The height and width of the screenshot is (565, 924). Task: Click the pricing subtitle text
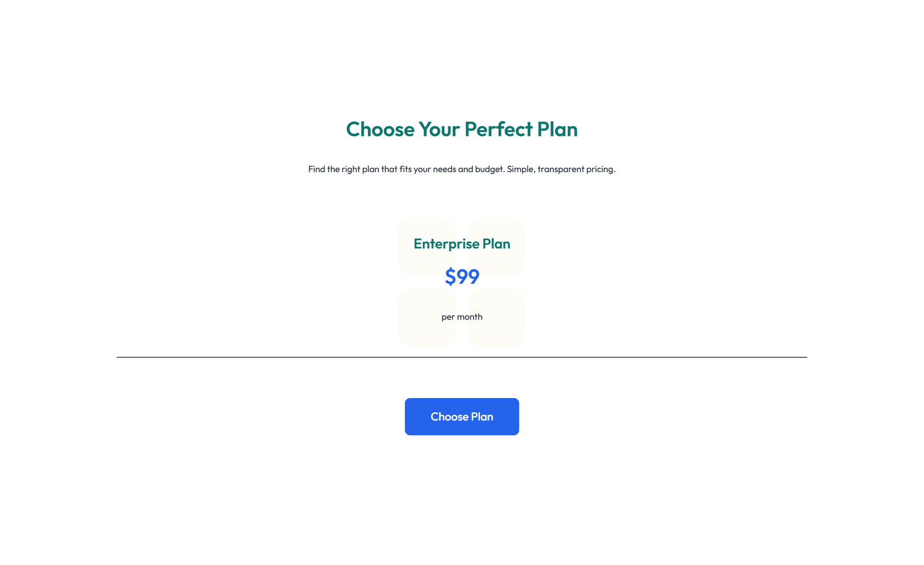[461, 169]
